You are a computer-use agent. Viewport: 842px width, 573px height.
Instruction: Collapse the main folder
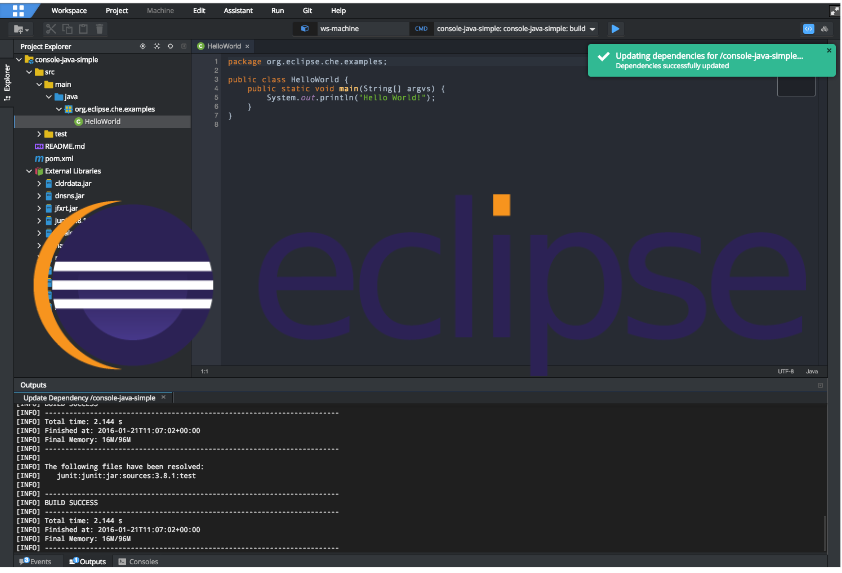click(x=39, y=84)
